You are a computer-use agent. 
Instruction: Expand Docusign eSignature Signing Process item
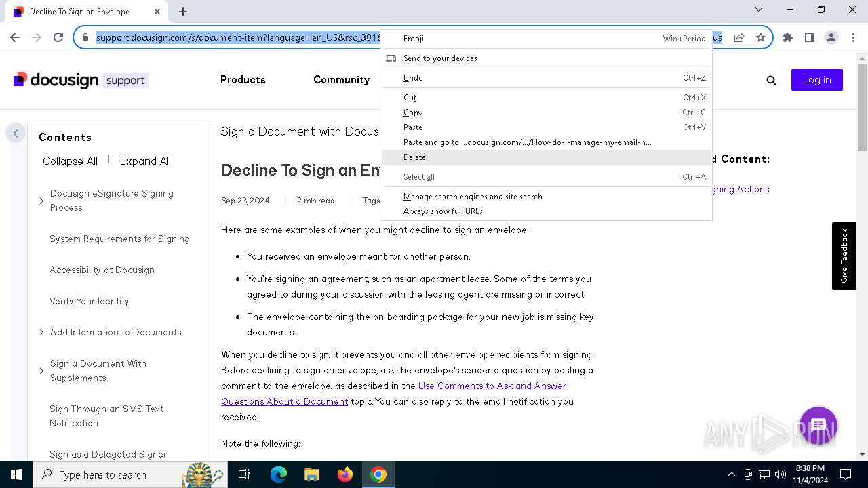coord(41,201)
